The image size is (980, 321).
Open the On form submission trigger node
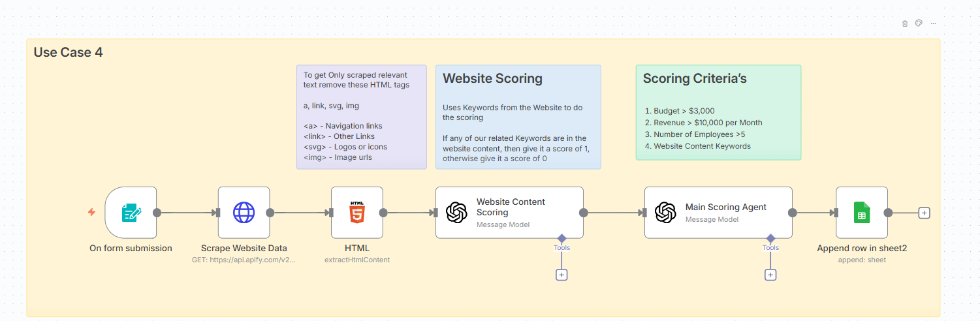(131, 212)
